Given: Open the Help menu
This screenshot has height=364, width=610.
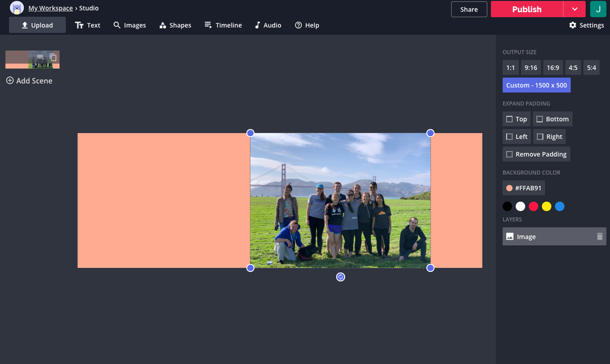Looking at the screenshot, I should click(307, 25).
